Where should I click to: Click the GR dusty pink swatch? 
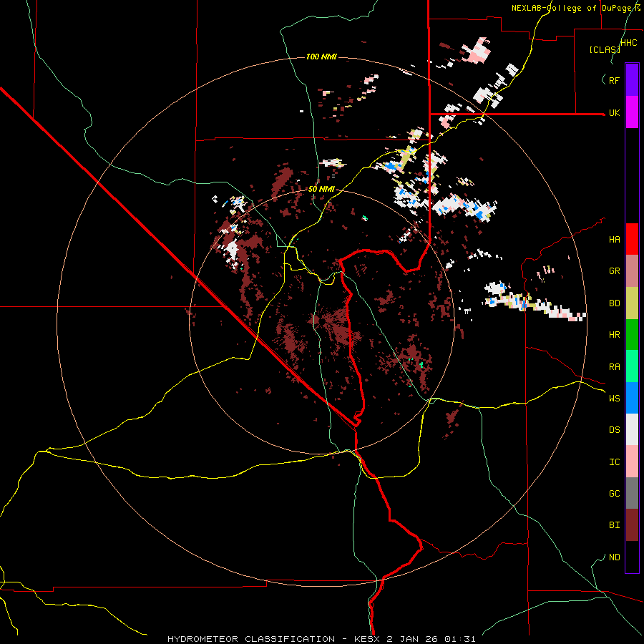pos(632,271)
